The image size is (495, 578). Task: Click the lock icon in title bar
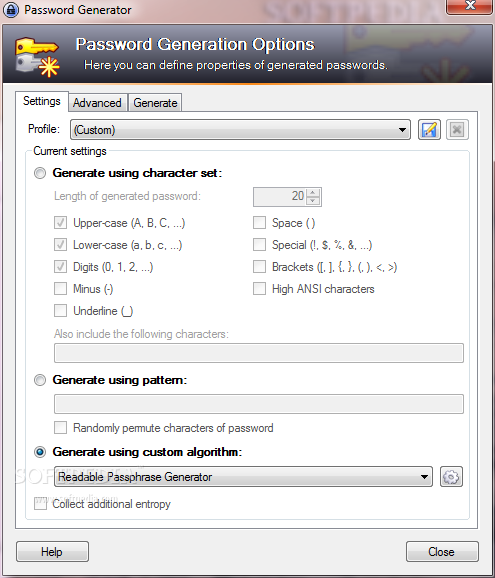pyautogui.click(x=11, y=10)
